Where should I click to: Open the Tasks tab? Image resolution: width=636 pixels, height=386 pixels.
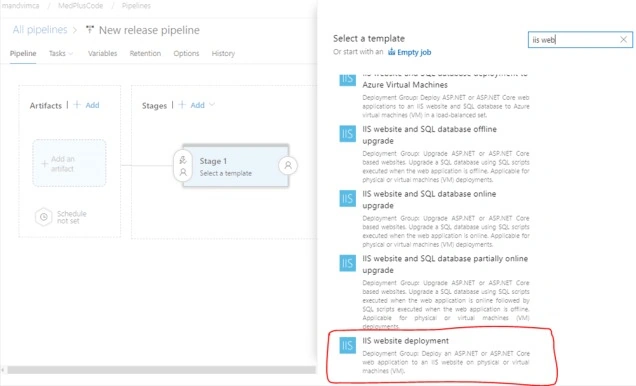57,54
